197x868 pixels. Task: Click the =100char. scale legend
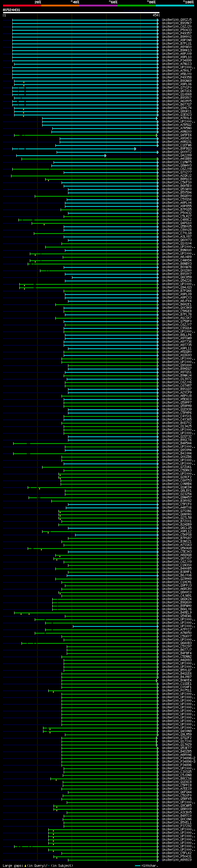point(147,866)
